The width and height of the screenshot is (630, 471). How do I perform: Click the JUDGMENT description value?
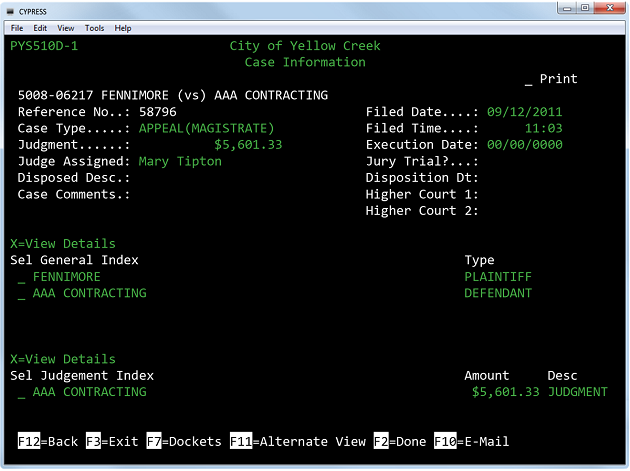(x=578, y=392)
